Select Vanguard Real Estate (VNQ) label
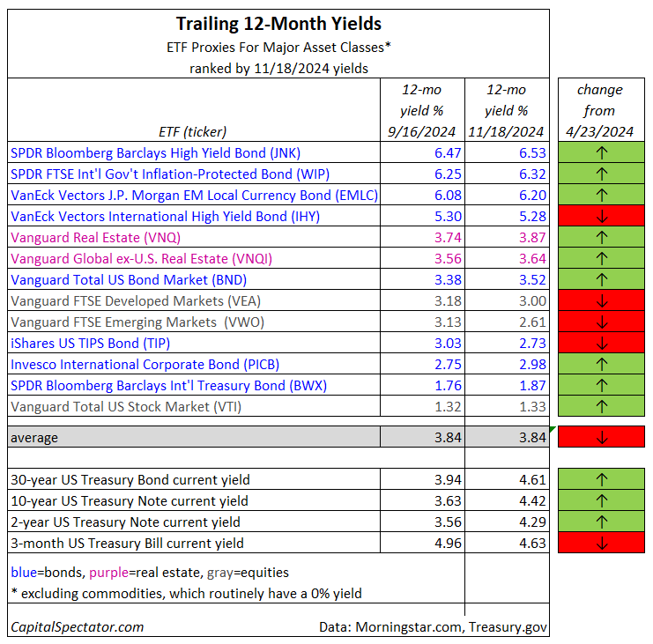The image size is (653, 644). [x=95, y=238]
